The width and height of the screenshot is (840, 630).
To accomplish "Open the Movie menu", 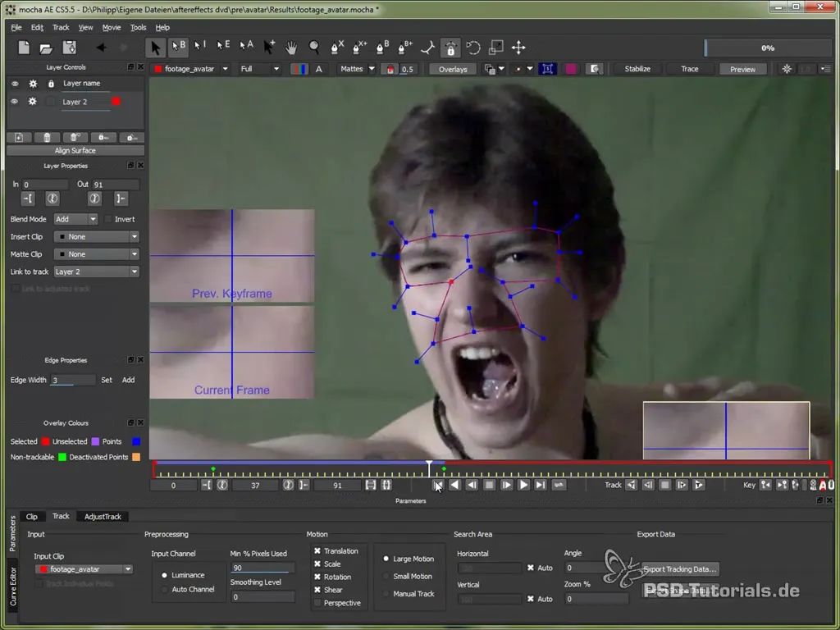I will [x=112, y=27].
